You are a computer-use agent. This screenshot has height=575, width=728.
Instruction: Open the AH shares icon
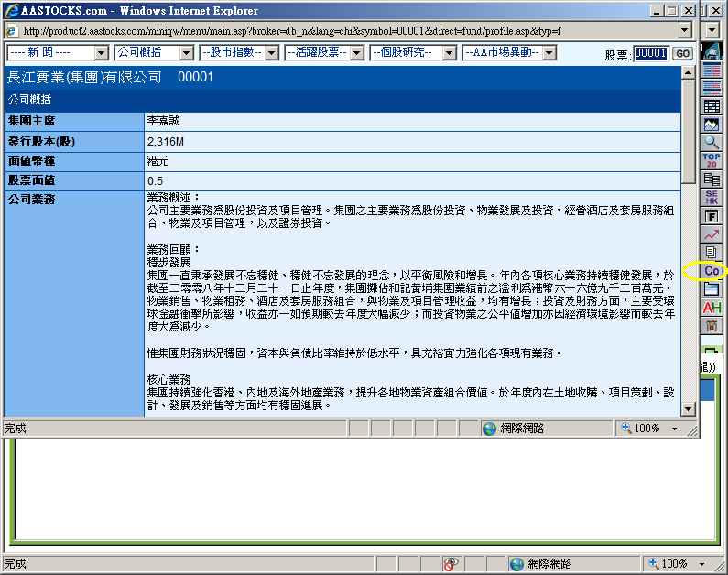(712, 308)
